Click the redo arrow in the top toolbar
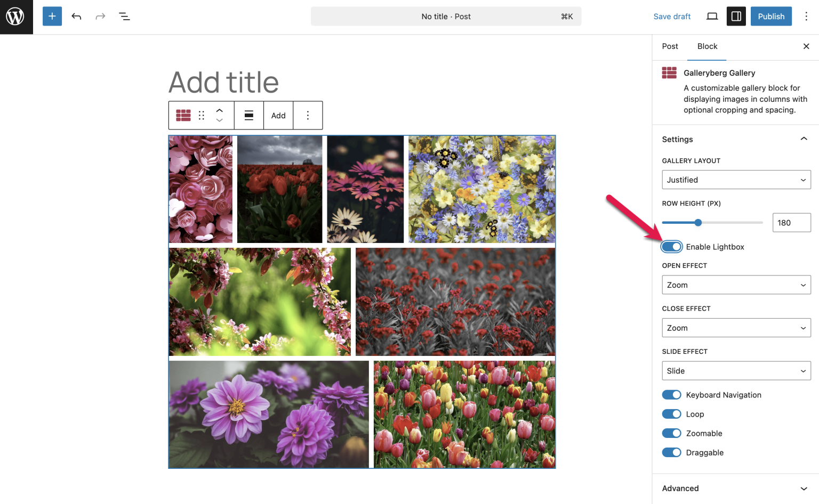The width and height of the screenshot is (819, 504). click(x=100, y=16)
